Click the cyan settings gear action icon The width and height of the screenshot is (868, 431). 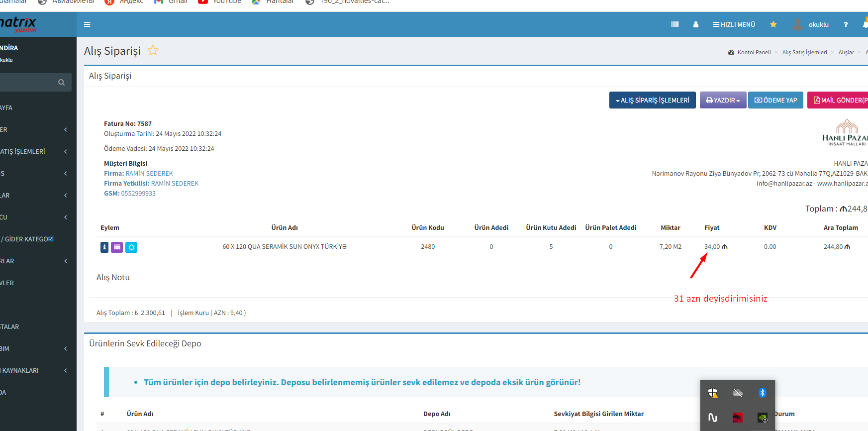tap(131, 247)
